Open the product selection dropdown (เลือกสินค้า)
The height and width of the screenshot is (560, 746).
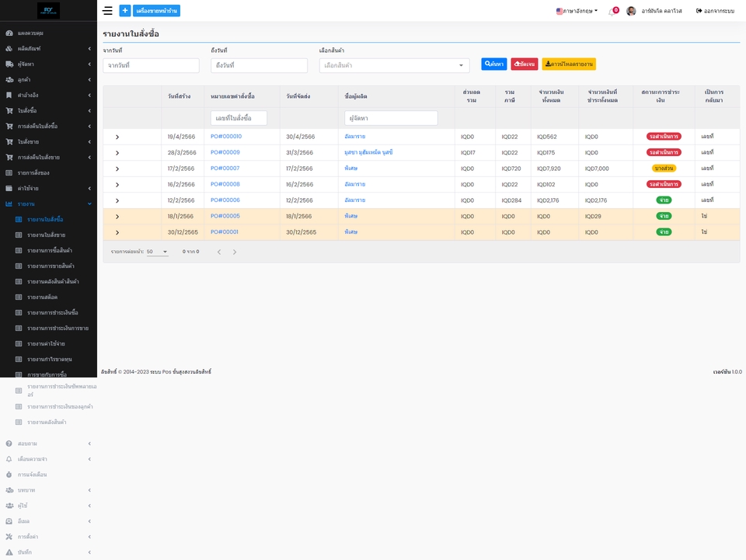point(394,65)
